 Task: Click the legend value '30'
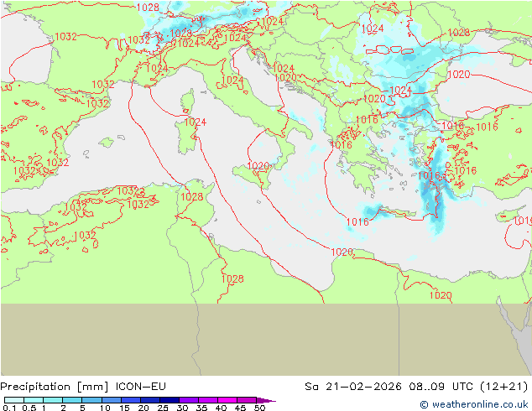182,408
